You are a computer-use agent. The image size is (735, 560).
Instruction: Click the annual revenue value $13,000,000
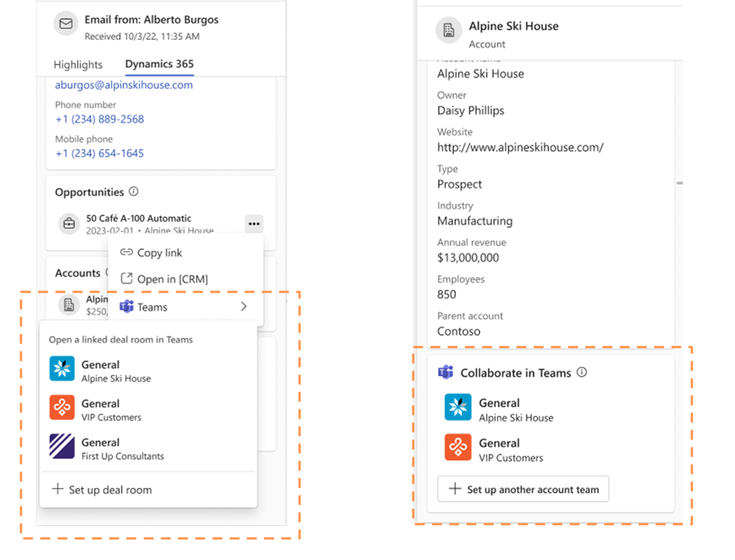tap(468, 258)
